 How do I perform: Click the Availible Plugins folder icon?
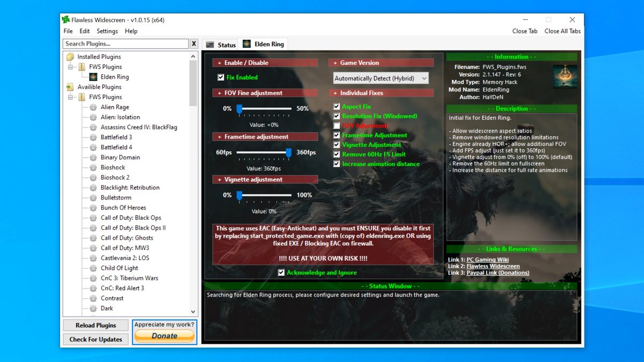coord(70,87)
